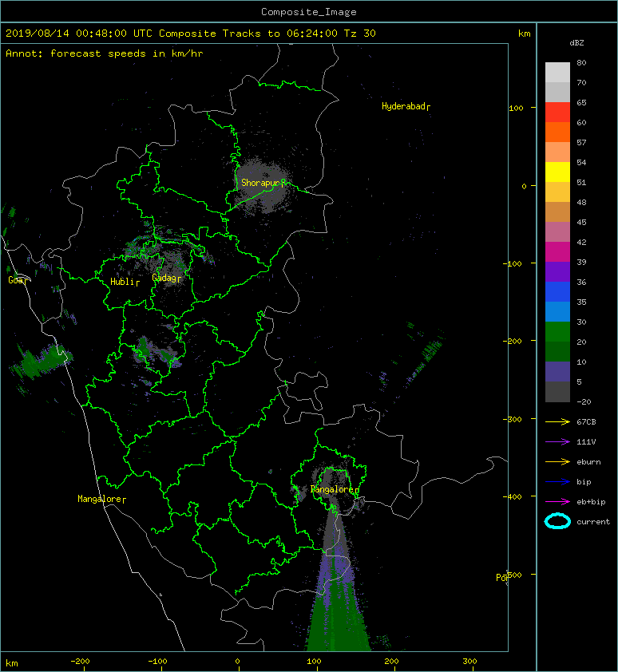Click the 'Annot: forecast speeds in km/hr' line
Screen dimensions: 618x672
pos(105,53)
